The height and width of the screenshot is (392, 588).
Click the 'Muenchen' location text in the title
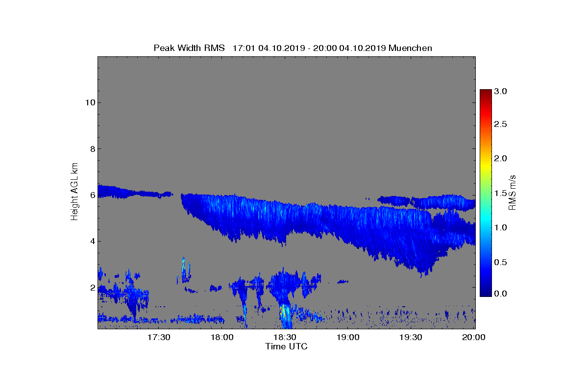coord(410,48)
